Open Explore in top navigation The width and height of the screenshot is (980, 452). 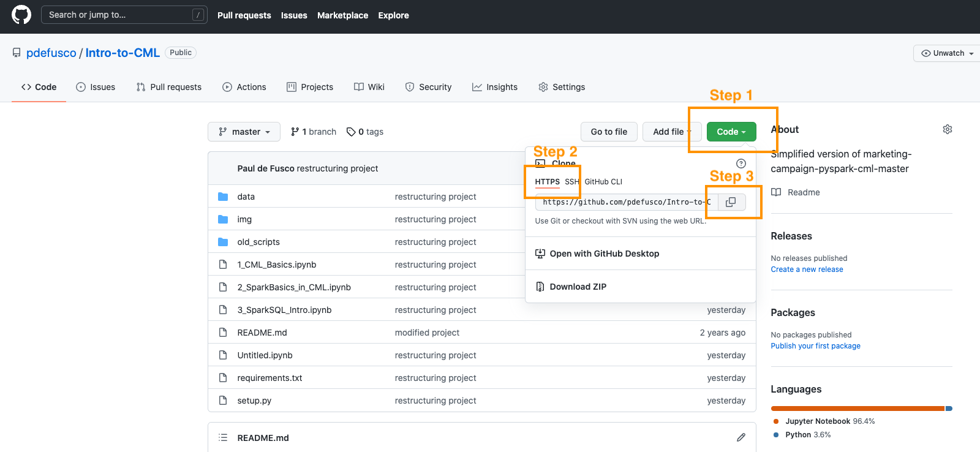(x=394, y=15)
